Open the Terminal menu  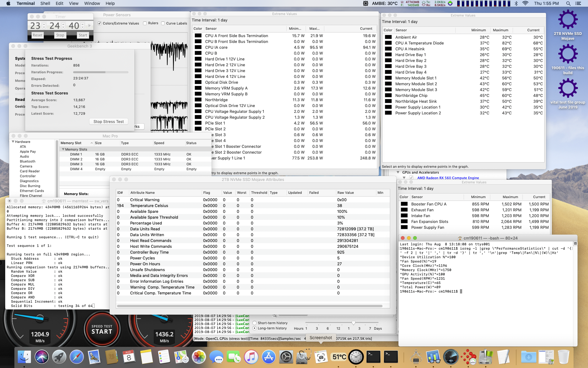pyautogui.click(x=26, y=3)
